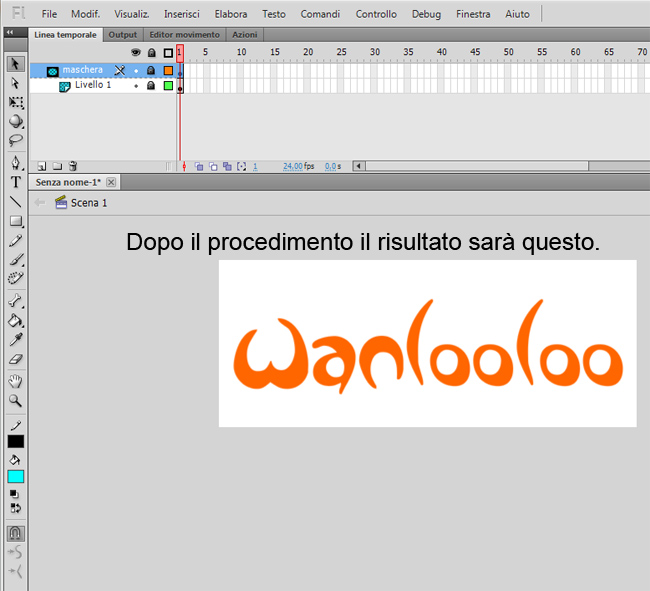Reset to black and white colors
The image size is (650, 591).
point(14,494)
